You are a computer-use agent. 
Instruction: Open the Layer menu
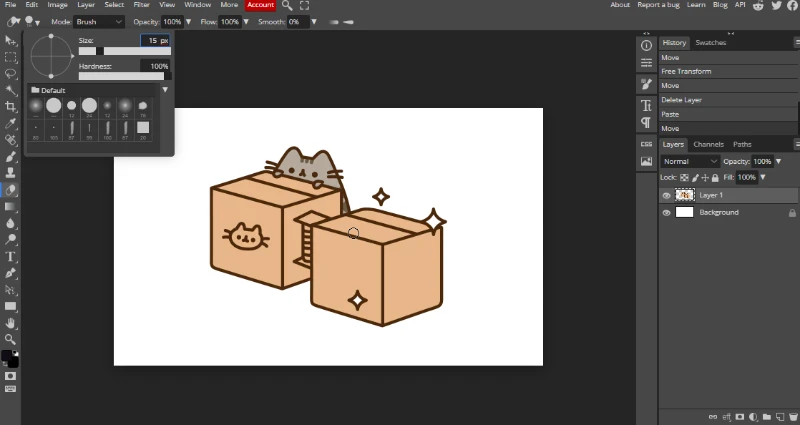tap(86, 5)
